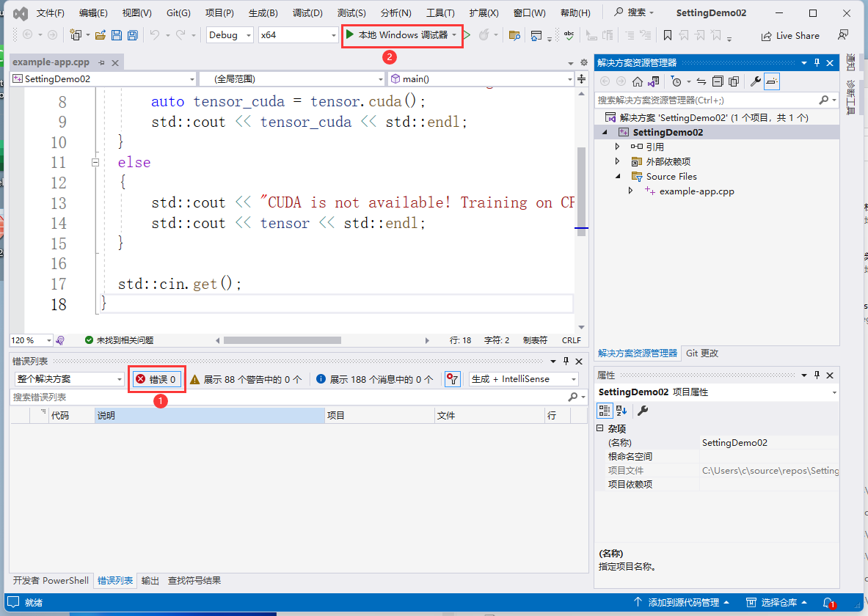This screenshot has width=868, height=616.
Task: Open Send Feedback smiley icon near search
Action: pos(843,34)
